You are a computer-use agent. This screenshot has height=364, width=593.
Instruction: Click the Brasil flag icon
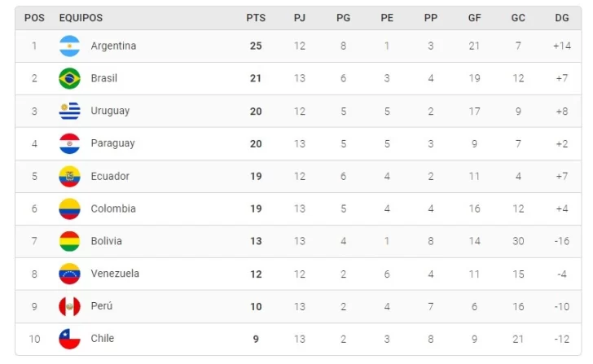tap(70, 79)
